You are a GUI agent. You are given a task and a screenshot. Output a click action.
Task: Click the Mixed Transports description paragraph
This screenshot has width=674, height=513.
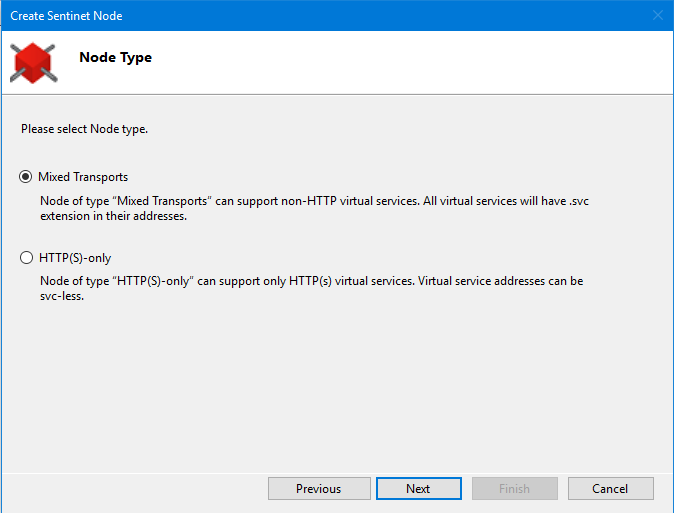(x=314, y=208)
